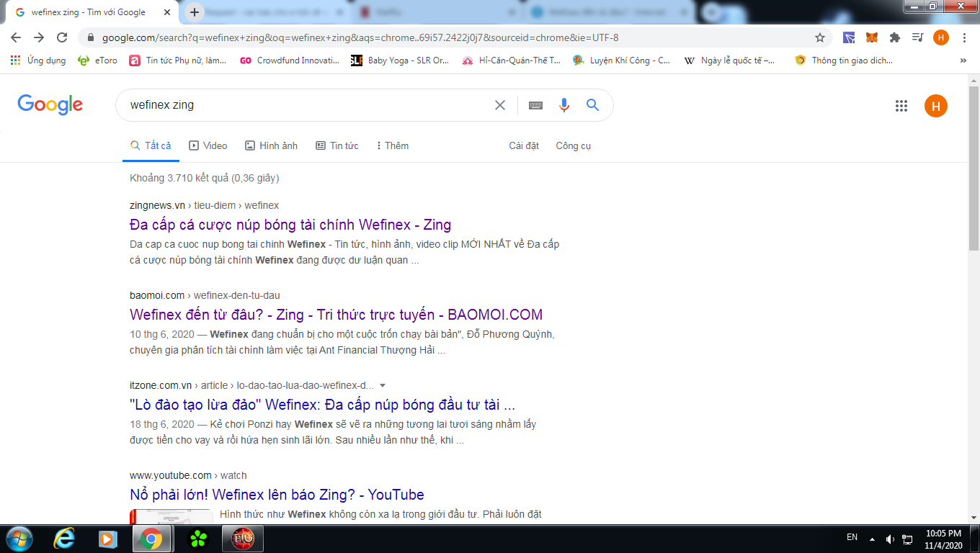This screenshot has height=553, width=980.
Task: View site info via the padlock icon
Action: coord(91,37)
